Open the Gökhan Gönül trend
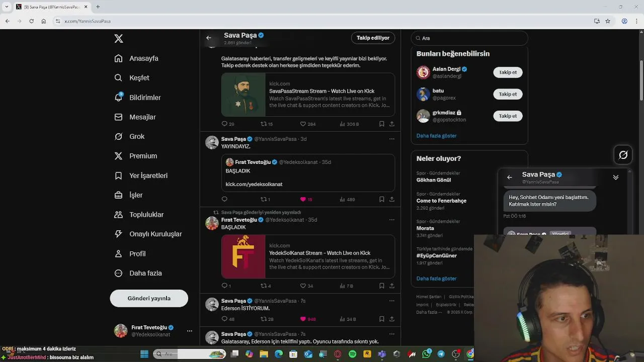Screen dimensions: 644x362 (x=434, y=180)
